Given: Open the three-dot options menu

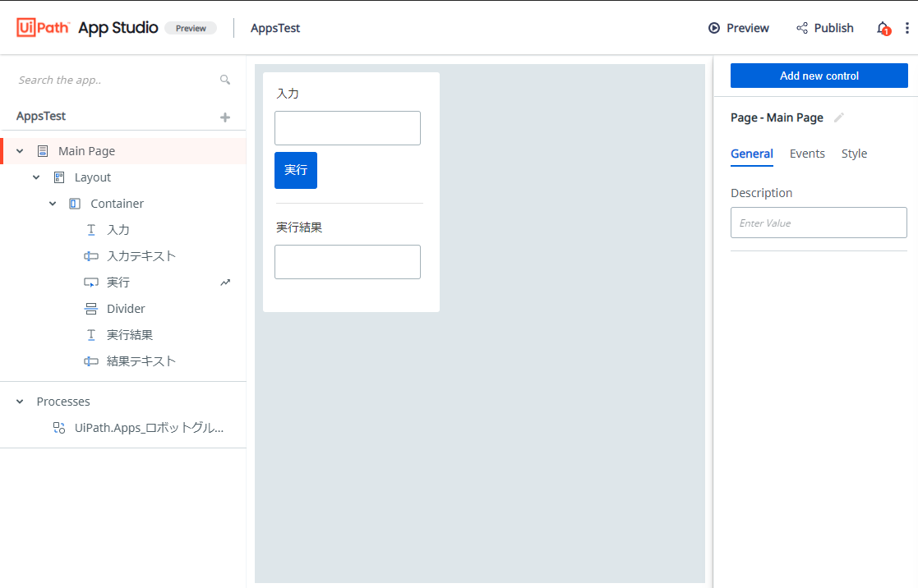Looking at the screenshot, I should tap(906, 28).
